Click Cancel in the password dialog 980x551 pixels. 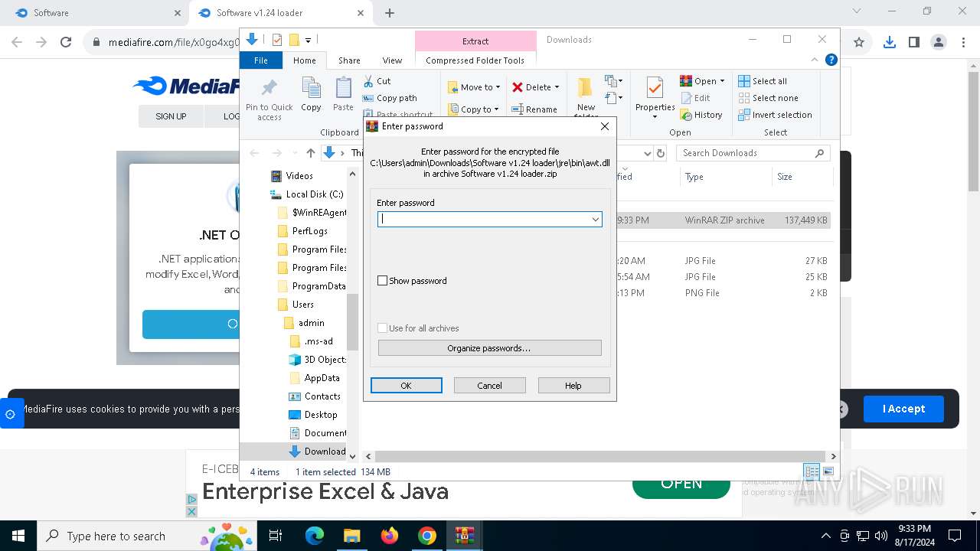point(490,386)
